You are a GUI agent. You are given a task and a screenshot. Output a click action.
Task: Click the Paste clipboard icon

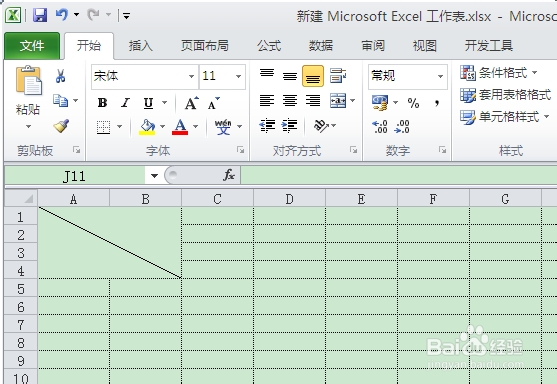[x=28, y=81]
